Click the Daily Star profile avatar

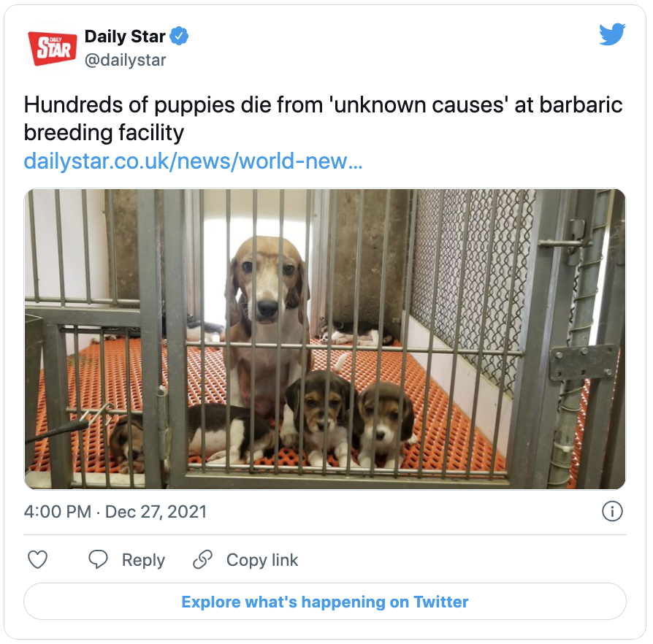click(52, 48)
